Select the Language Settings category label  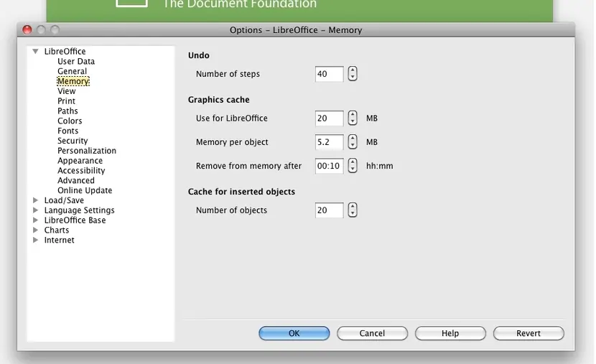(79, 210)
